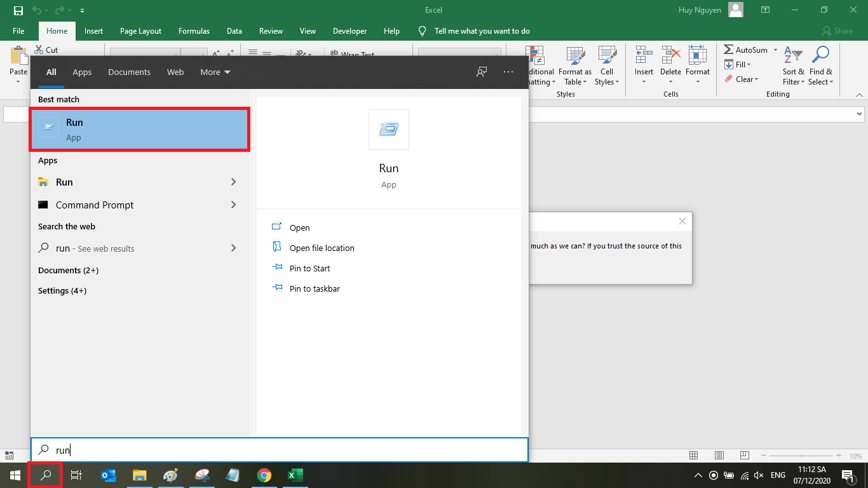Click the search box containing run
Viewport: 868px width, 488px height.
(280, 450)
